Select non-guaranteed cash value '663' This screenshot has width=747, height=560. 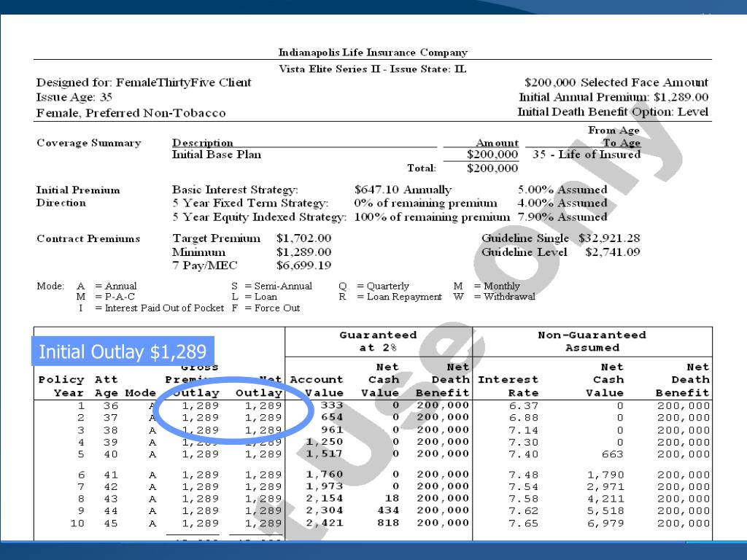tap(612, 454)
